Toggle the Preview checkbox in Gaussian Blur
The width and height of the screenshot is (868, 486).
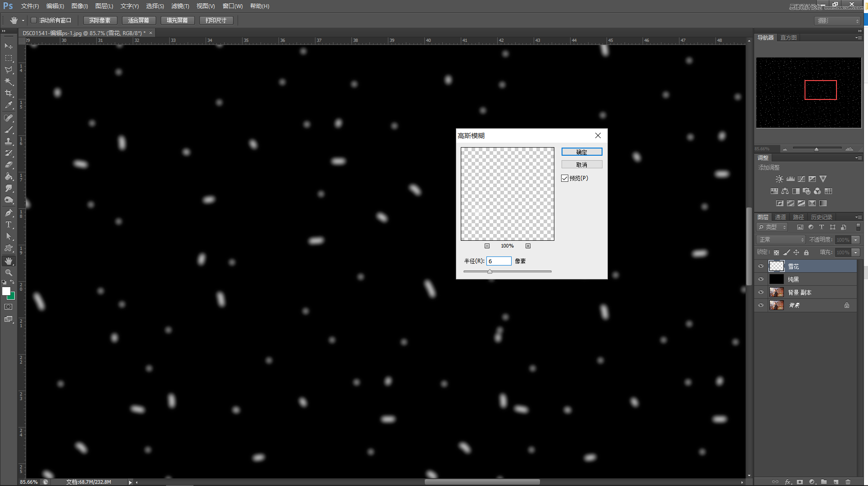[565, 178]
